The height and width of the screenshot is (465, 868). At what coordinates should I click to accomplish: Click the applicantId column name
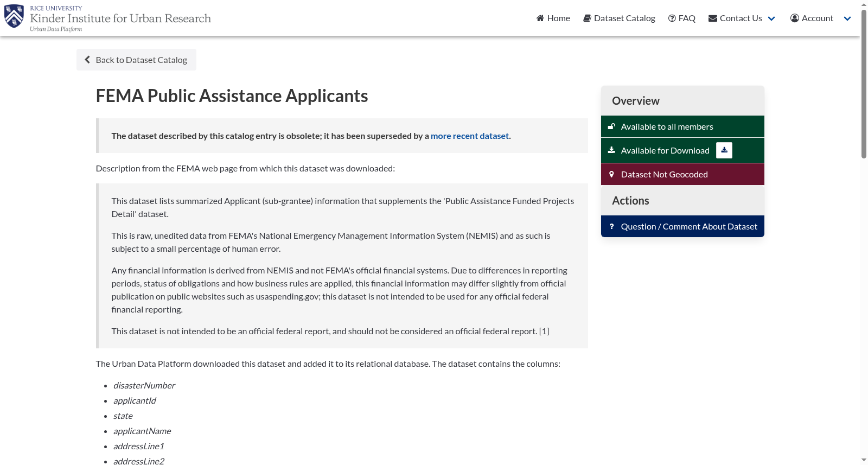click(x=135, y=400)
